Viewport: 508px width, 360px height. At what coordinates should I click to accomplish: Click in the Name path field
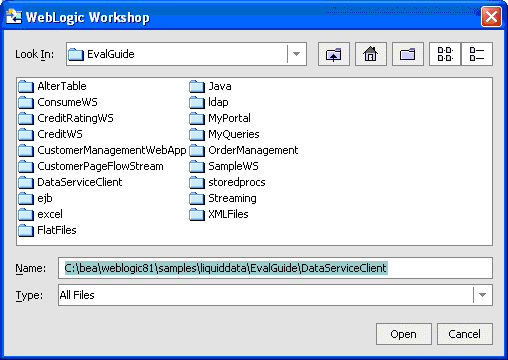[x=275, y=268]
